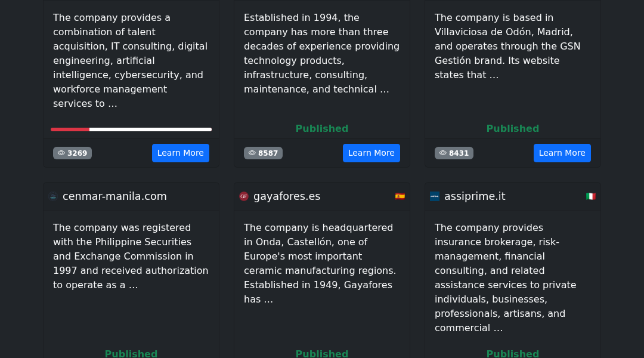Image resolution: width=644 pixels, height=358 pixels.
Task: Click Published status under the 1994 company card
Action: pyautogui.click(x=322, y=129)
